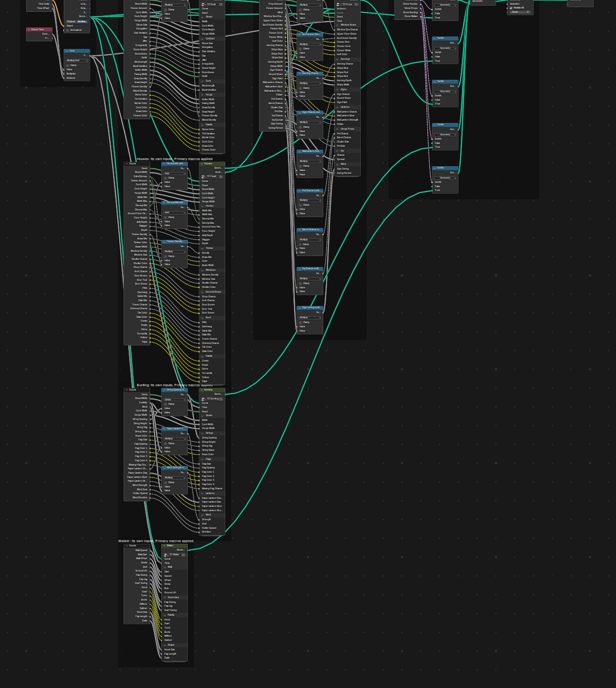Open Multiply Add dropdown in Time node
This screenshot has width=616, height=688.
[77, 60]
